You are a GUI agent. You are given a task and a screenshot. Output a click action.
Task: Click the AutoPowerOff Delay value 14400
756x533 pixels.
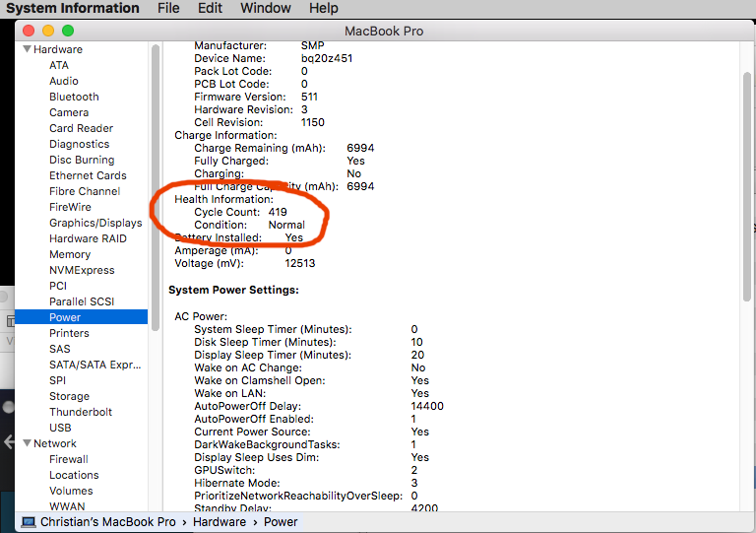pyautogui.click(x=427, y=406)
